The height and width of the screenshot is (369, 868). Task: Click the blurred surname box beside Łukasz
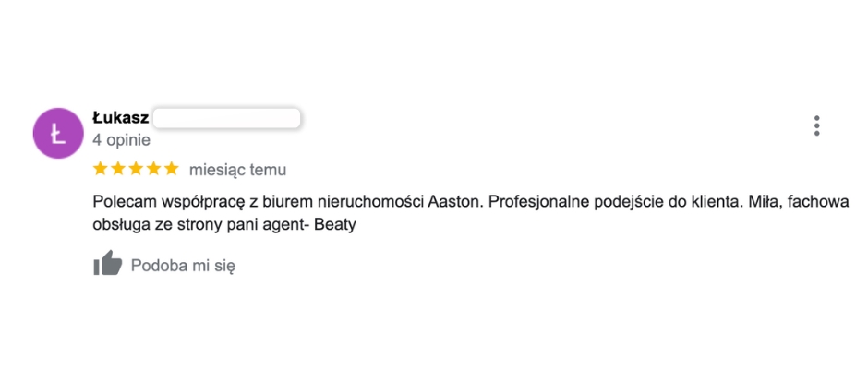coord(226,118)
